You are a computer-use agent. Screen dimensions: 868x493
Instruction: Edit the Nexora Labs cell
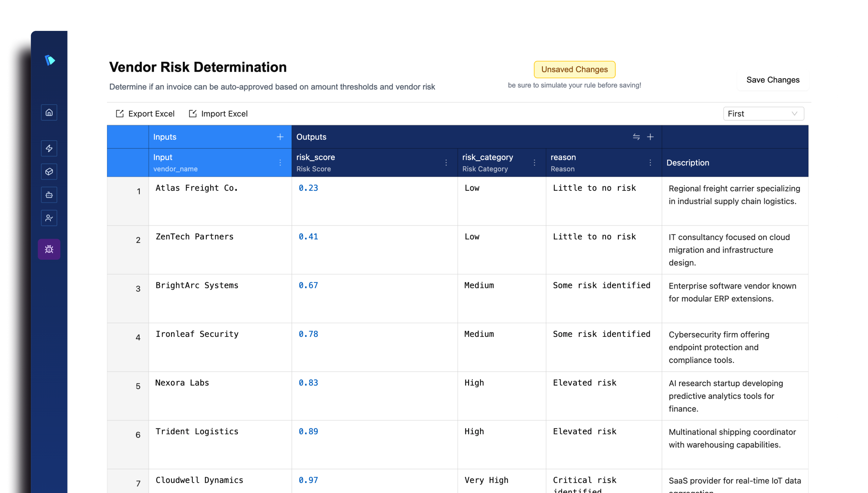tap(220, 396)
